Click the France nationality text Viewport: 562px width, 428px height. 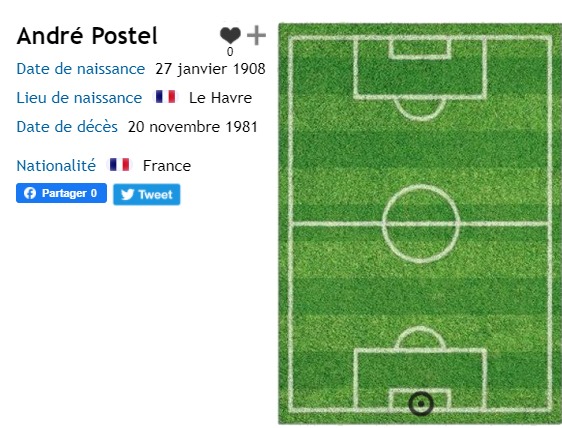click(167, 166)
